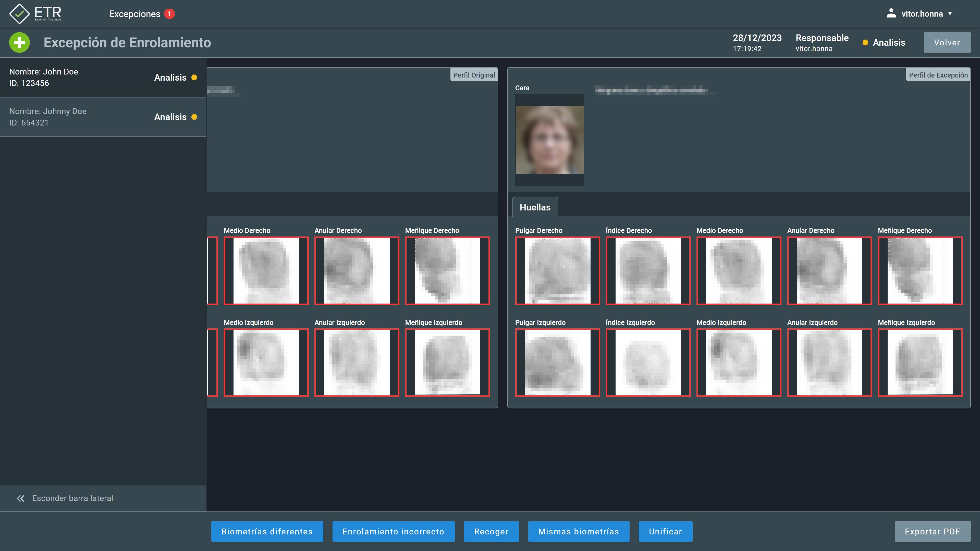Click the Biometrías diferentes button

pos(267,531)
